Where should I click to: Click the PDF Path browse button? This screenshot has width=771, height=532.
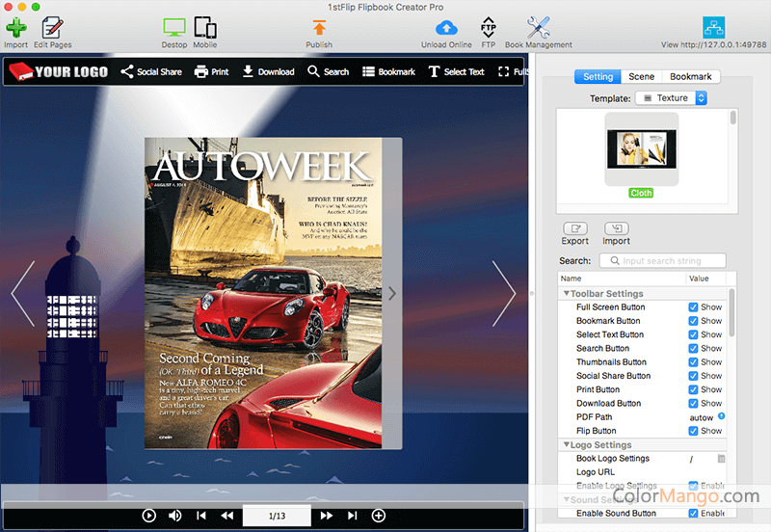[721, 416]
